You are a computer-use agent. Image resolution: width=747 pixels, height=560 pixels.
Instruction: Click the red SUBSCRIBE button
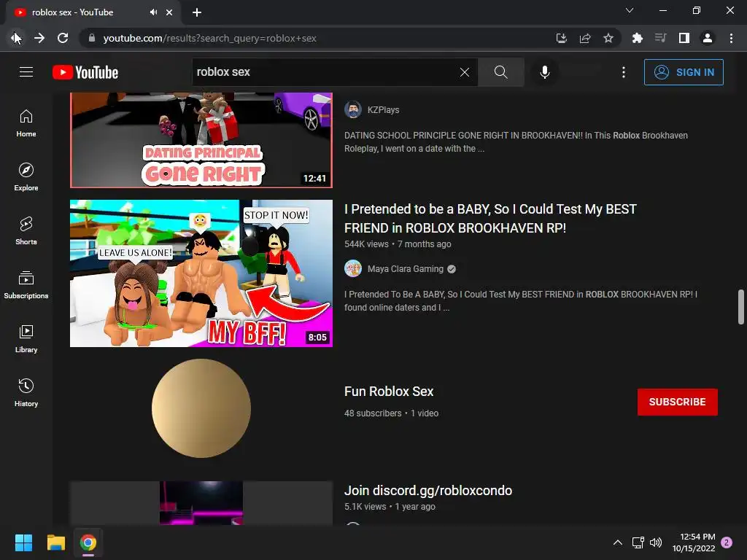pos(678,402)
